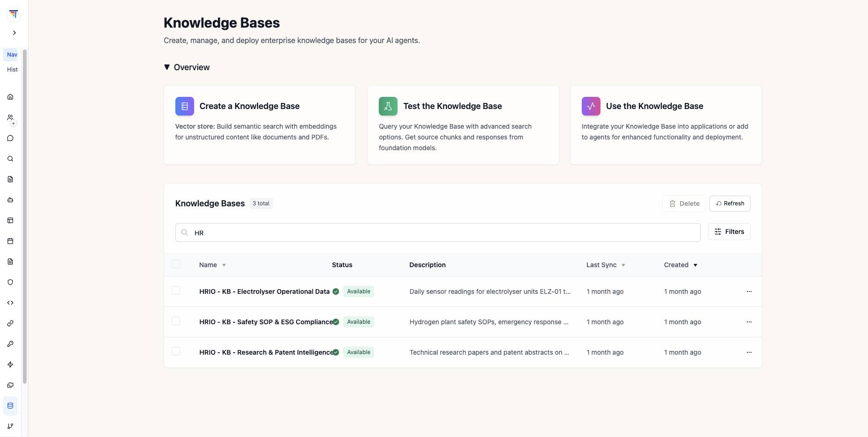Open the lightning bolt icon in sidebar
This screenshot has width=868, height=437.
click(x=10, y=364)
